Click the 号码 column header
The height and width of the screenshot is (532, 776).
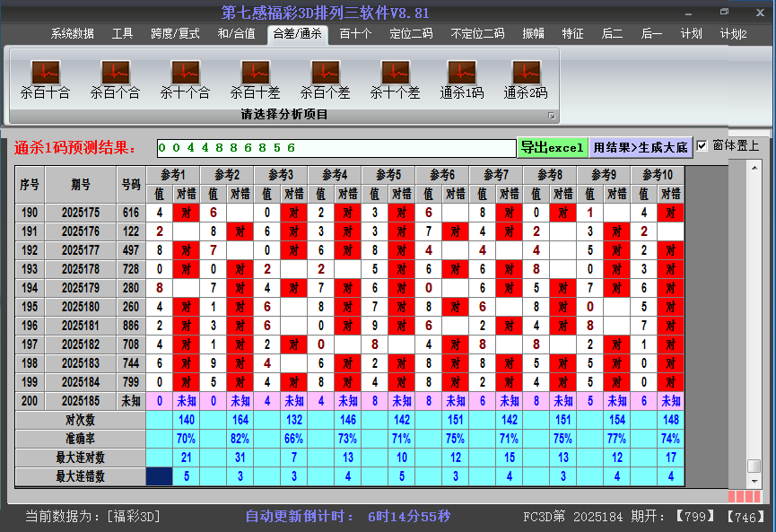tap(131, 185)
